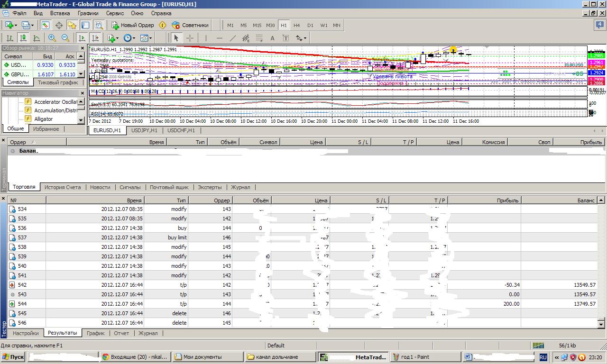
Task: Switch to the USDCHF,H1 chart tab
Action: tap(181, 130)
